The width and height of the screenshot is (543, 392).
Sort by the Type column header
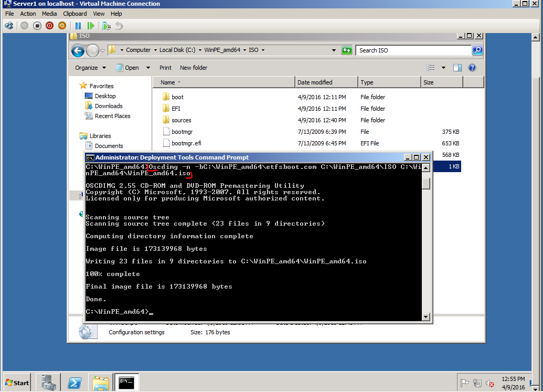pyautogui.click(x=390, y=82)
